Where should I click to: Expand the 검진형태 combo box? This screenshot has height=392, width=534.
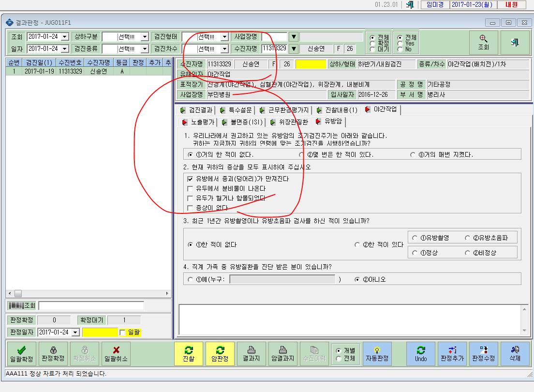point(224,37)
